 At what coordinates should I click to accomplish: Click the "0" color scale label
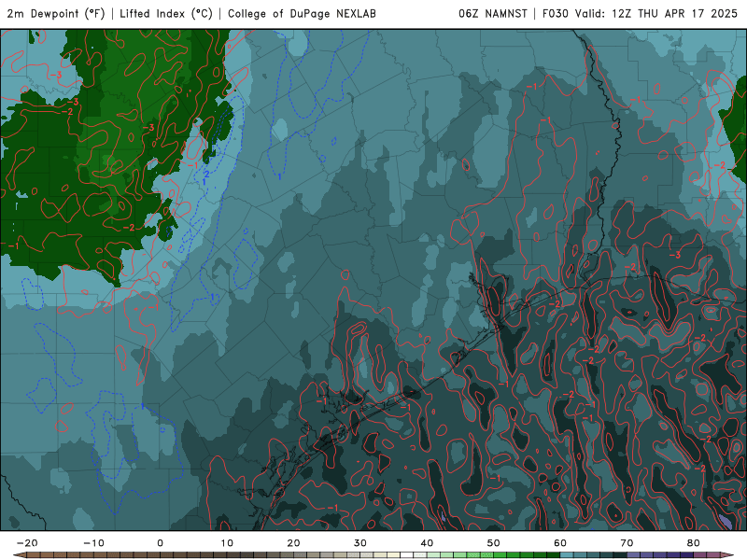tap(160, 543)
